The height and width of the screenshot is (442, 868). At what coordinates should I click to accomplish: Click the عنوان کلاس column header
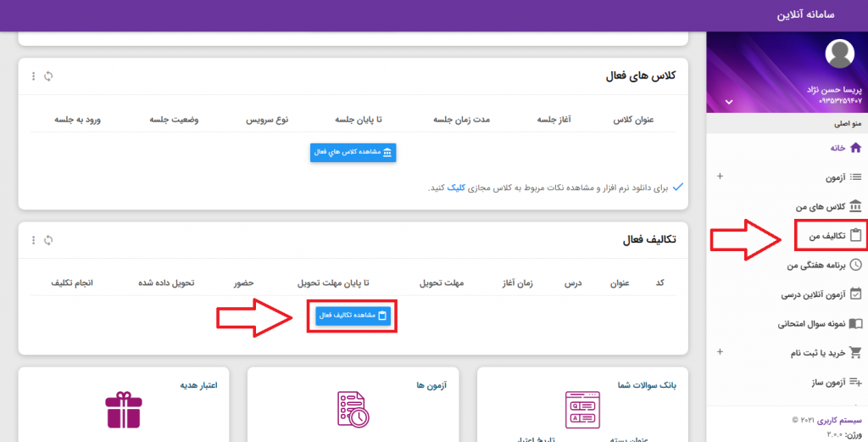pyautogui.click(x=633, y=120)
